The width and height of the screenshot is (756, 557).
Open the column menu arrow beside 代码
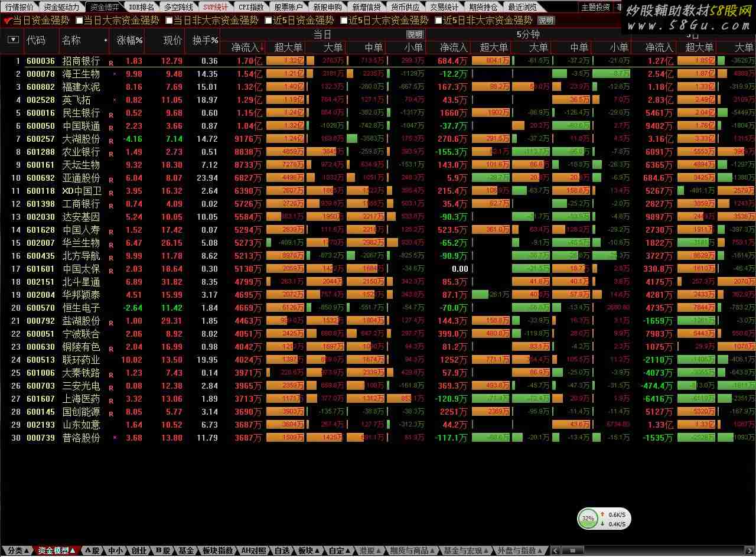click(x=13, y=40)
